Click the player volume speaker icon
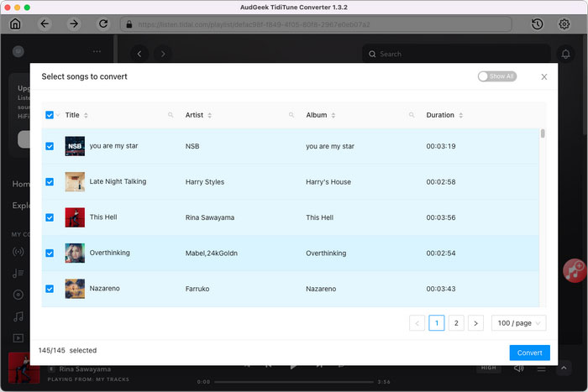 [x=518, y=368]
